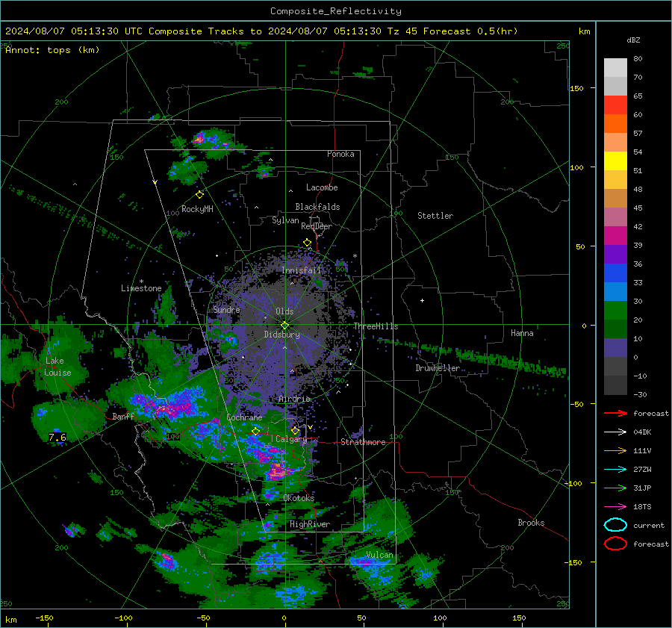The width and height of the screenshot is (672, 628).
Task: Click the Brooks city label
Action: point(531,523)
